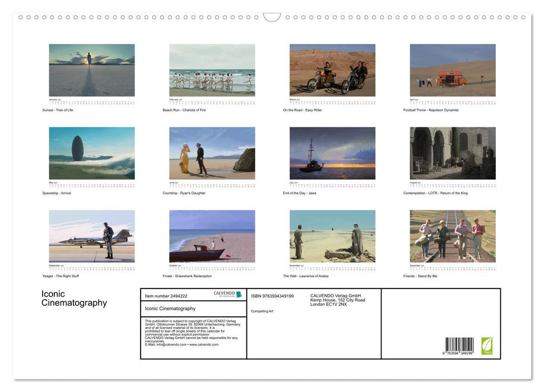Click caption 'Finale - Shawshank Redemption'

pyautogui.click(x=187, y=276)
